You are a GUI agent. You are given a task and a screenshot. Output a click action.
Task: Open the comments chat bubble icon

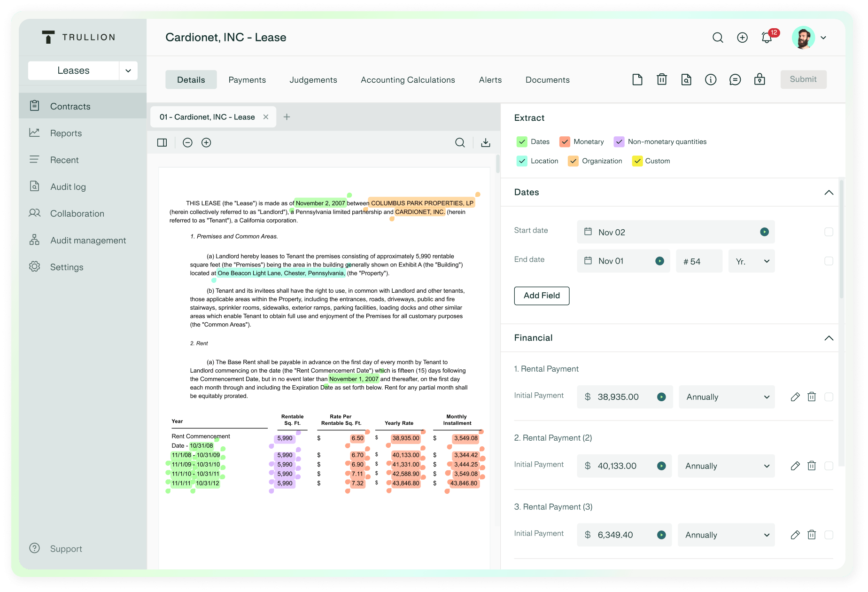click(735, 80)
